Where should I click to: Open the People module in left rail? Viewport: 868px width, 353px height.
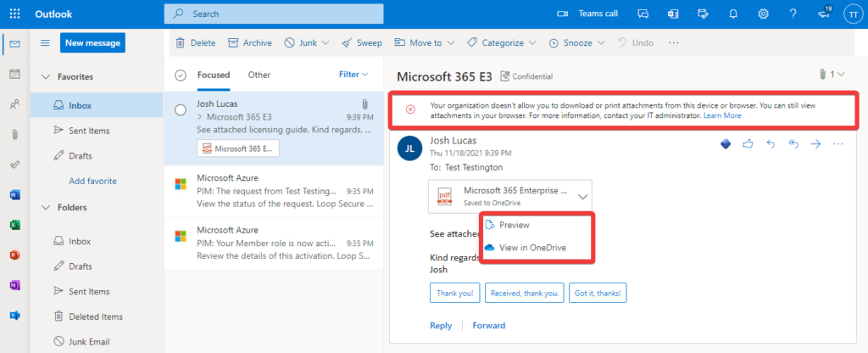tap(15, 104)
